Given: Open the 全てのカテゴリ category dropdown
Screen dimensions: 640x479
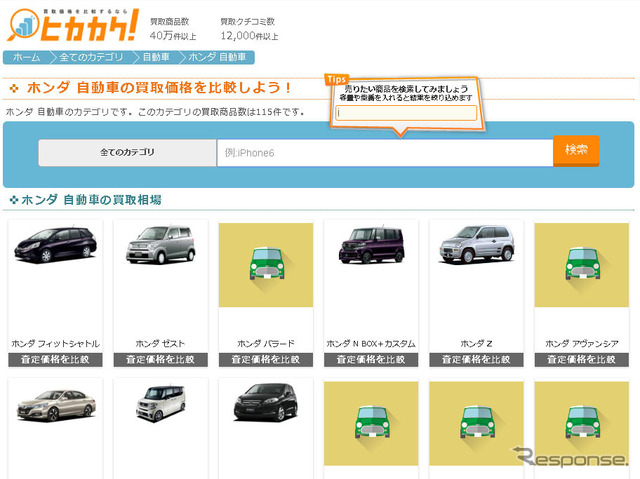Looking at the screenshot, I should [127, 153].
